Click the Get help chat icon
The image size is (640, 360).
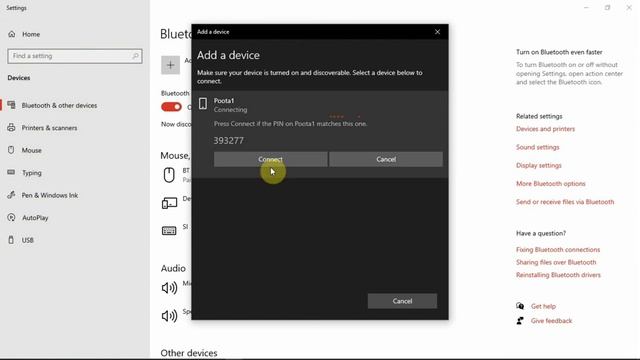pyautogui.click(x=520, y=306)
